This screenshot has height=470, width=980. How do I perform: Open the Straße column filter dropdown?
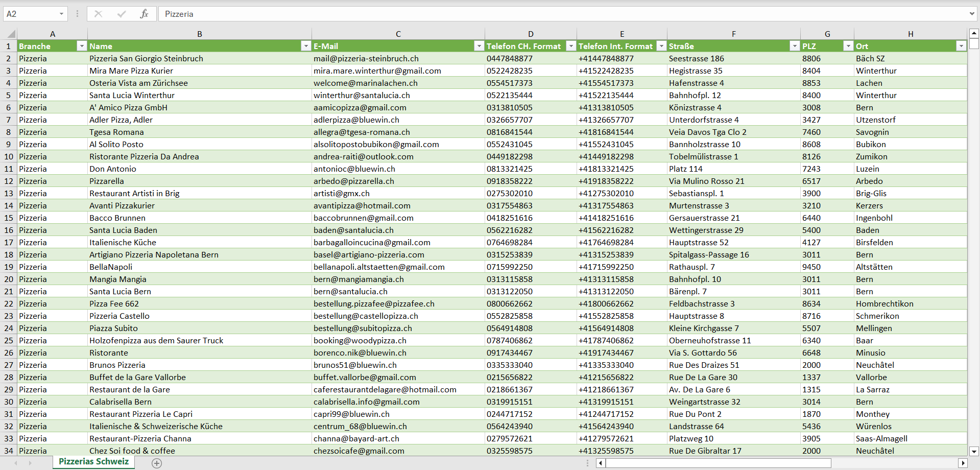795,46
